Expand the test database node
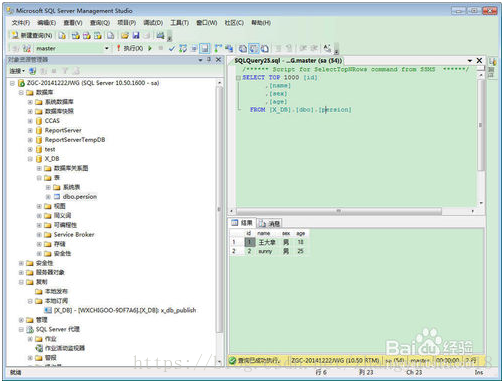504x383 pixels. coord(30,149)
